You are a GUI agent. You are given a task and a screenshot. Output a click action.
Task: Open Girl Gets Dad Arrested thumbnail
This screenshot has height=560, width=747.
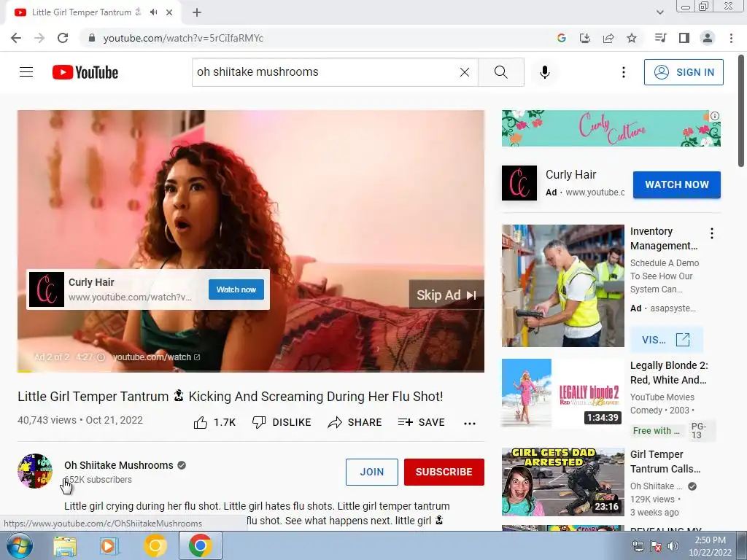(562, 482)
